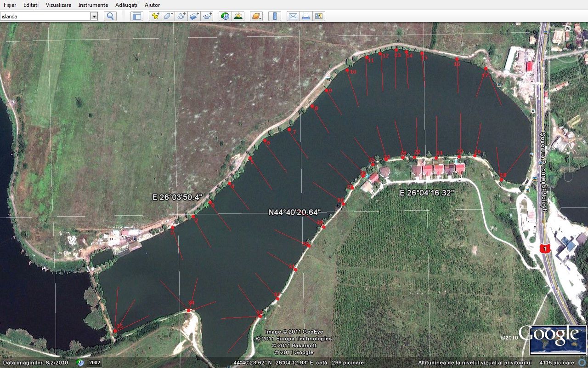The height and width of the screenshot is (368, 588).
Task: Open the Instrumente menu
Action: pos(93,5)
